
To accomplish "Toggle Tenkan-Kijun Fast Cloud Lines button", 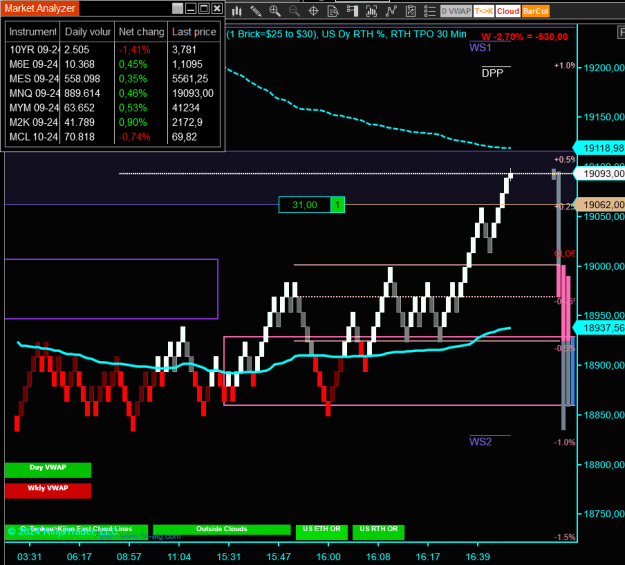I will (x=76, y=530).
